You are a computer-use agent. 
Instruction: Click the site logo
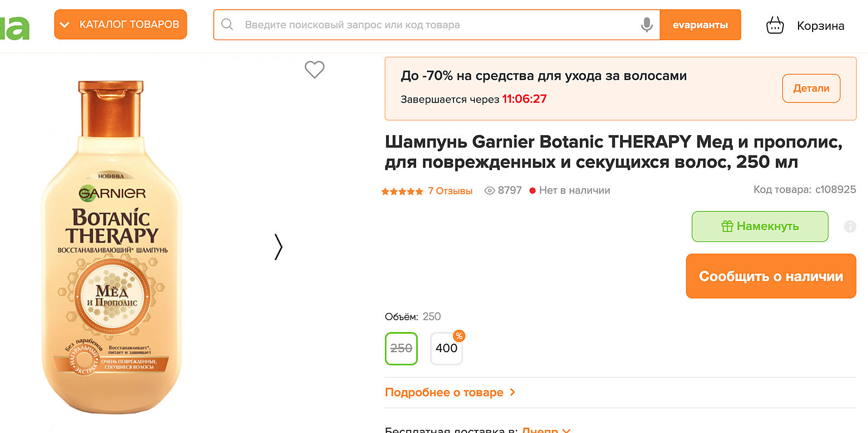pos(15,27)
